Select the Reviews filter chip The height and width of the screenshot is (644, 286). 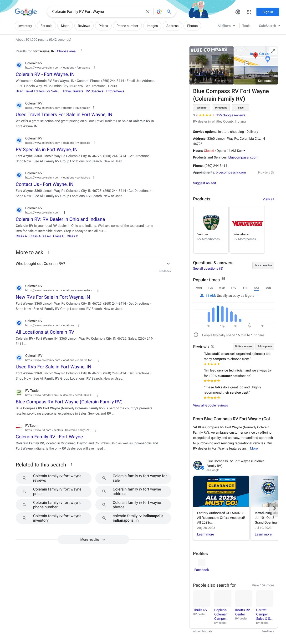point(84,26)
